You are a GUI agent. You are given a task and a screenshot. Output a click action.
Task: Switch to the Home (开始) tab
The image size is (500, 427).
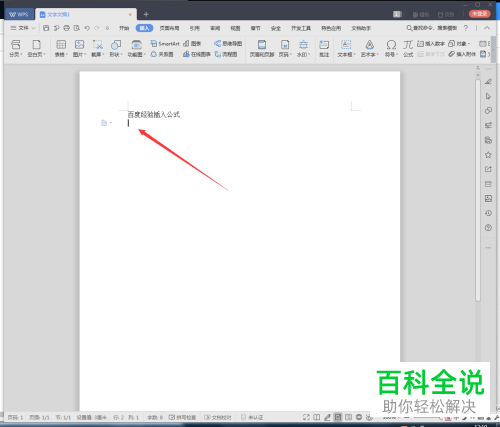[x=124, y=28]
